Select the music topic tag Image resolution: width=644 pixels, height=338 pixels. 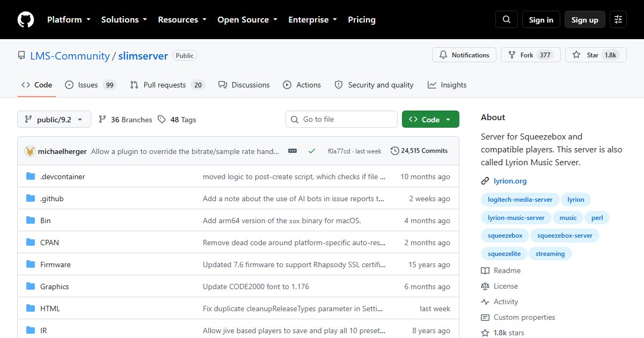click(x=568, y=218)
